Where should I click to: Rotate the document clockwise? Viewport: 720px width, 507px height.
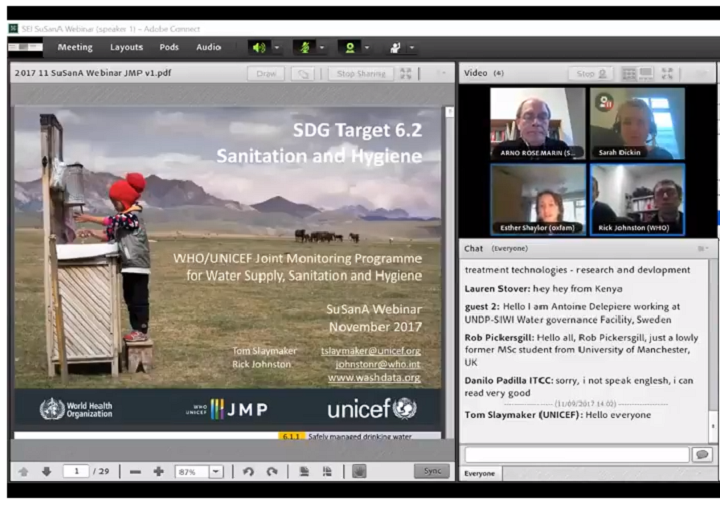(x=271, y=471)
